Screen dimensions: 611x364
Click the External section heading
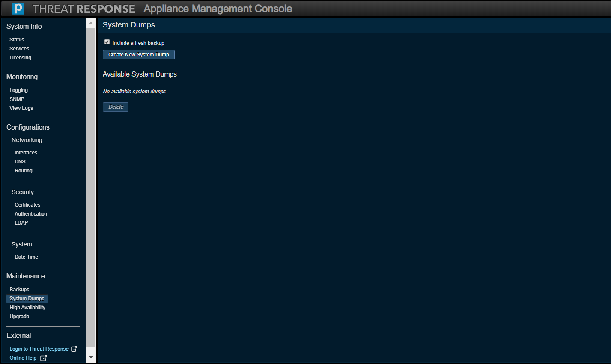pos(19,336)
